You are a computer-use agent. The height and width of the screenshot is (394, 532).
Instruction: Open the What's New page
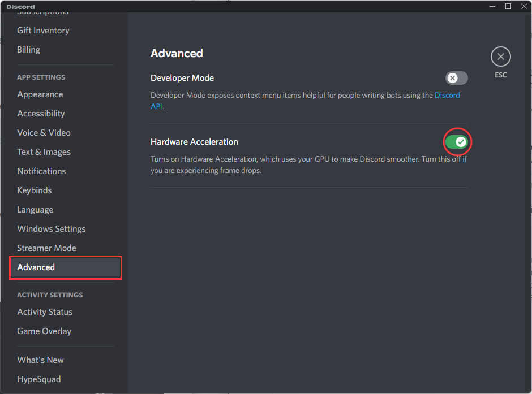[40, 360]
